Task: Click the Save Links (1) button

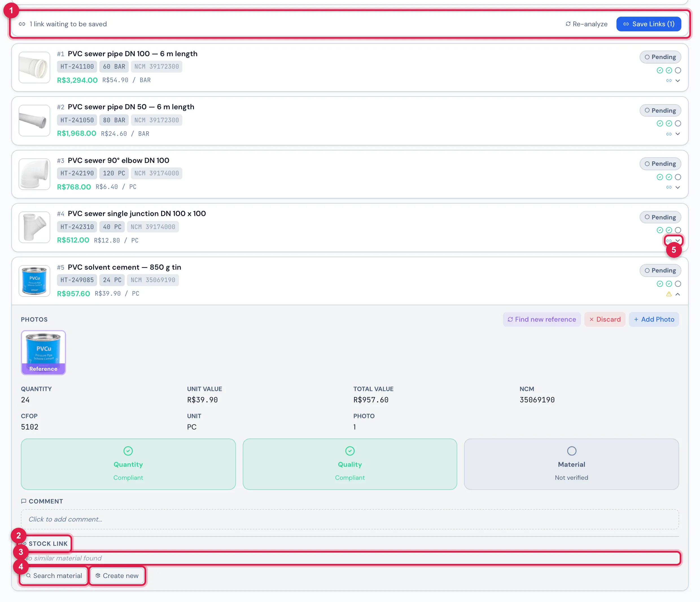Action: coord(648,24)
